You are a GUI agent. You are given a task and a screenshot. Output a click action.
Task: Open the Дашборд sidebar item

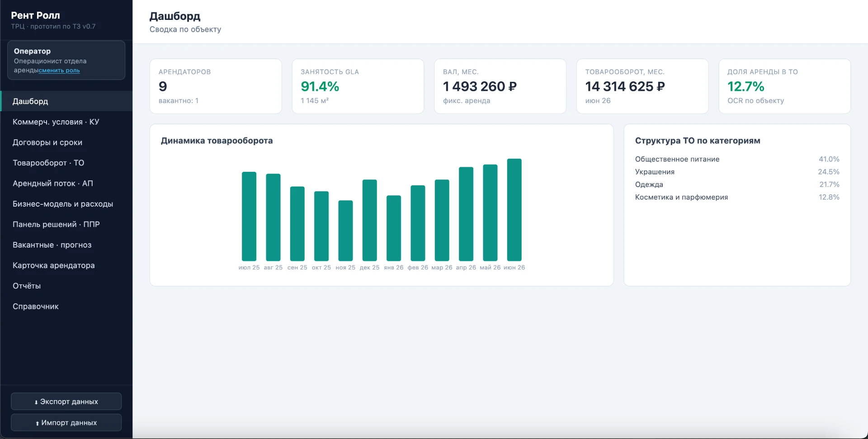tap(66, 101)
